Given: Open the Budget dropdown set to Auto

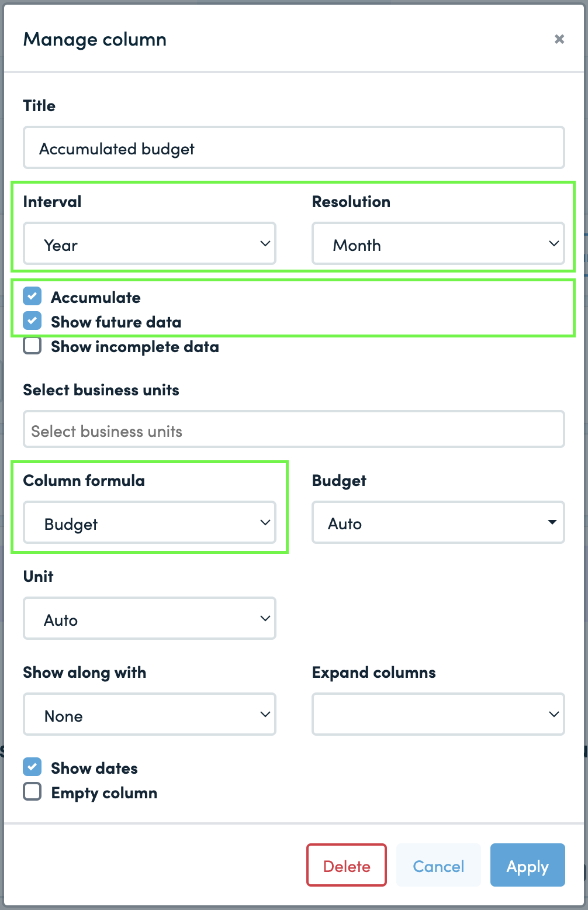Looking at the screenshot, I should pos(438,522).
